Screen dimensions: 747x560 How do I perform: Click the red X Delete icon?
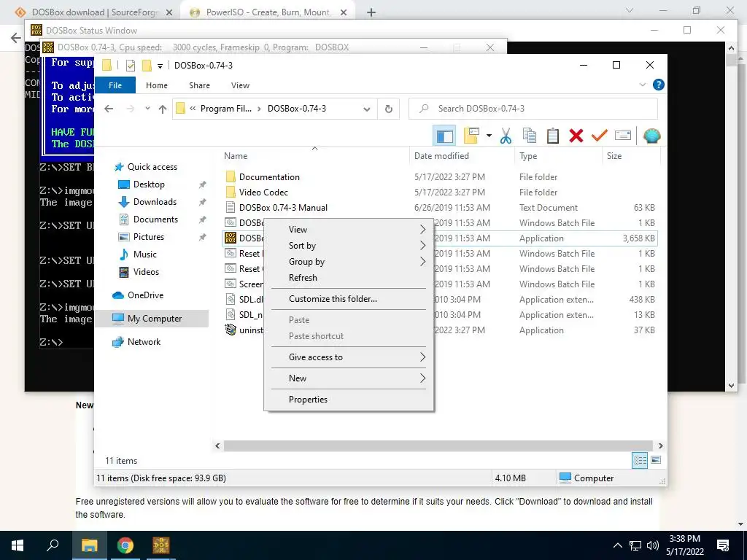[576, 136]
